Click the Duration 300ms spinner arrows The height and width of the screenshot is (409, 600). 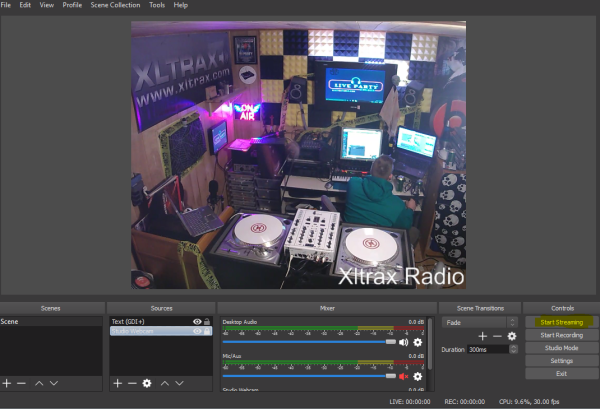pyautogui.click(x=514, y=349)
